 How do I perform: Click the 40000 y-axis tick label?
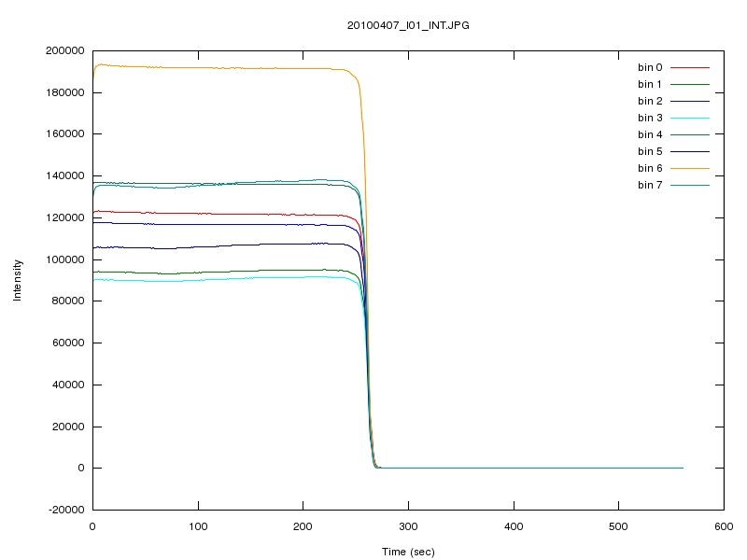67,385
